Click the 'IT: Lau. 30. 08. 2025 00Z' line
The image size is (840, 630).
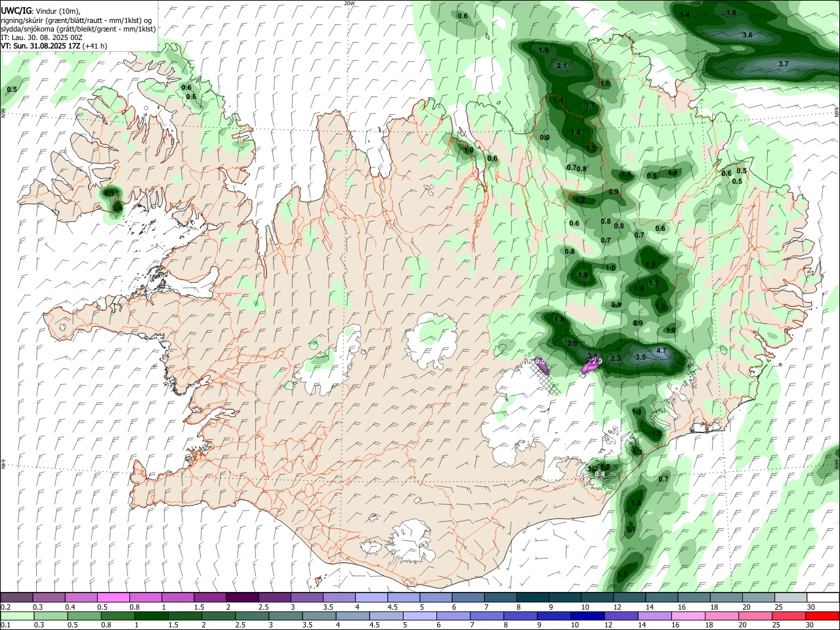(x=41, y=37)
